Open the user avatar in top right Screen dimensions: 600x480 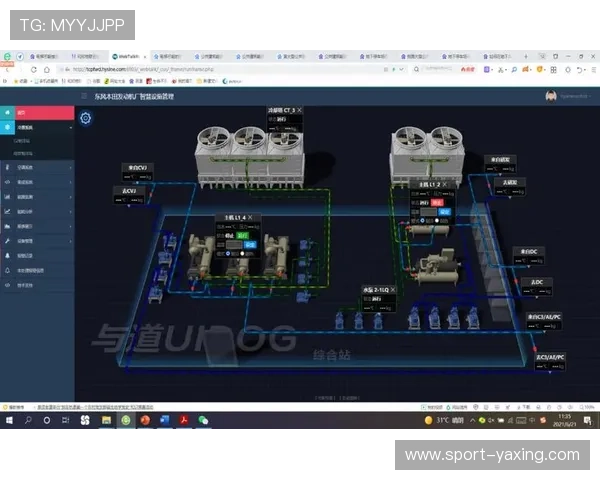point(550,96)
